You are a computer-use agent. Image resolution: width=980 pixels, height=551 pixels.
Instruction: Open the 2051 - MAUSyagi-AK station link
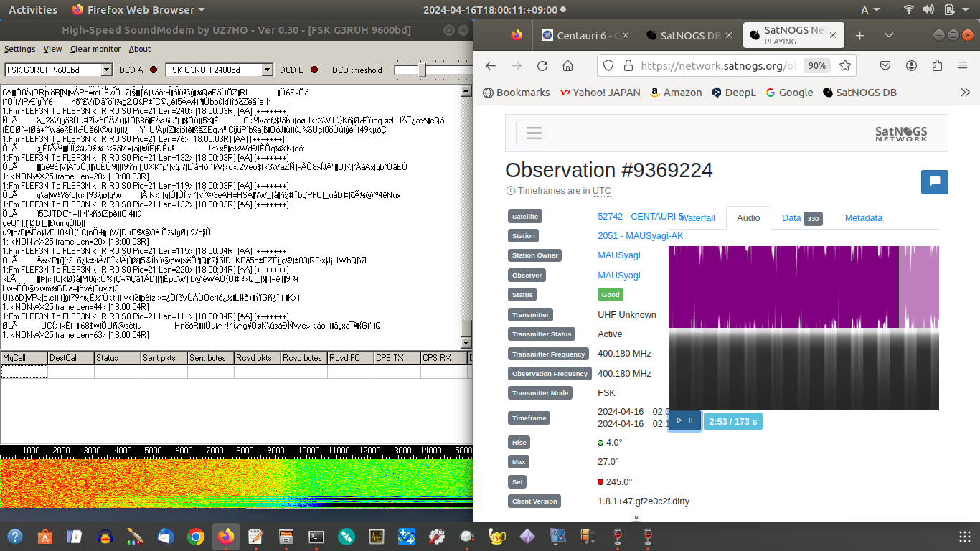pos(640,236)
